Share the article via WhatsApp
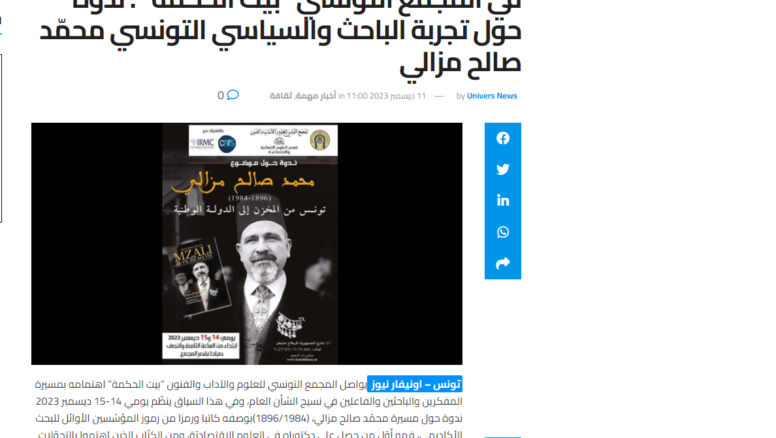The image size is (776, 438). point(502,232)
